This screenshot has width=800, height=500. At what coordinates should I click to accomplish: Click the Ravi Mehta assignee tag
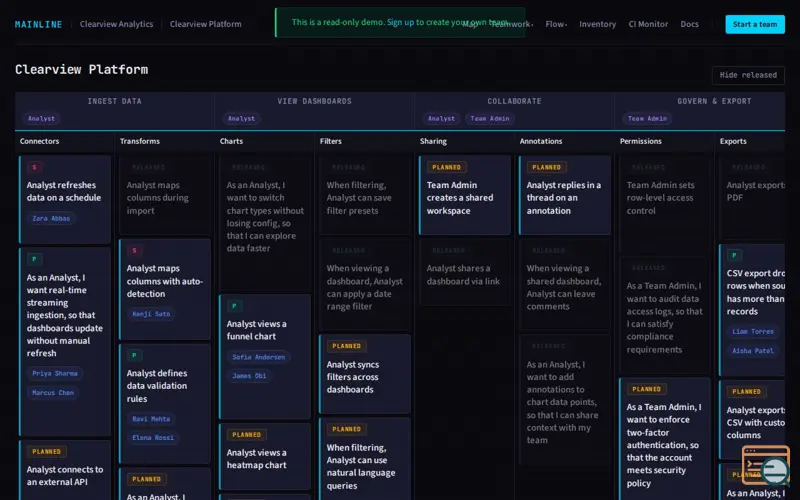[151, 419]
